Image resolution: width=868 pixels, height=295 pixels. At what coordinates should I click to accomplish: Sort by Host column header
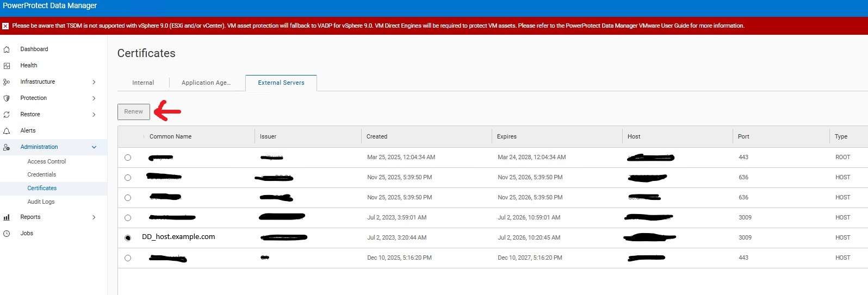[634, 136]
